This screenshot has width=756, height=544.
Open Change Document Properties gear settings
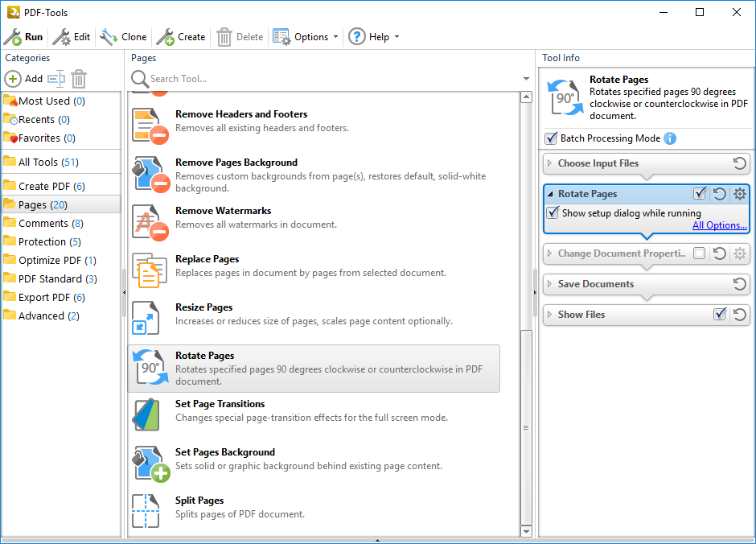coord(740,253)
